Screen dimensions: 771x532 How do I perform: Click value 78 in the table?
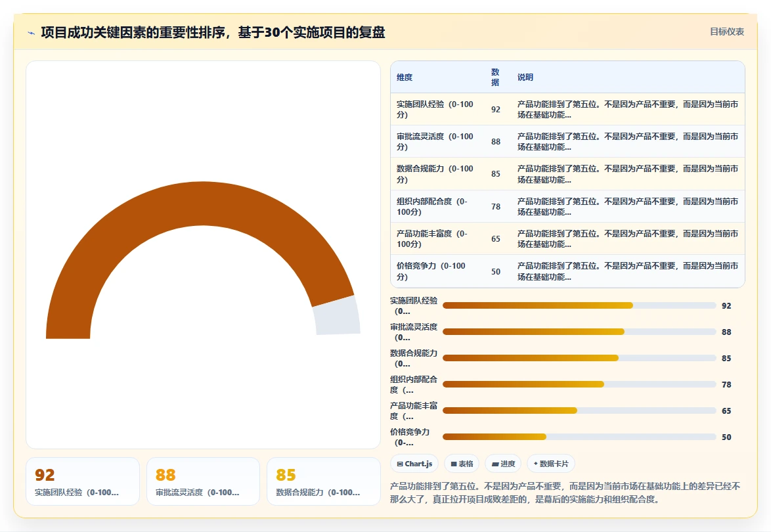point(496,206)
